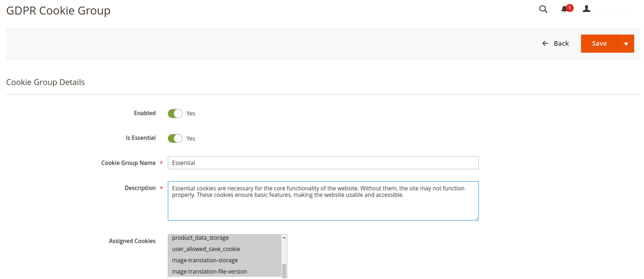
Task: Expand the Save button dropdown arrow
Action: click(x=626, y=44)
